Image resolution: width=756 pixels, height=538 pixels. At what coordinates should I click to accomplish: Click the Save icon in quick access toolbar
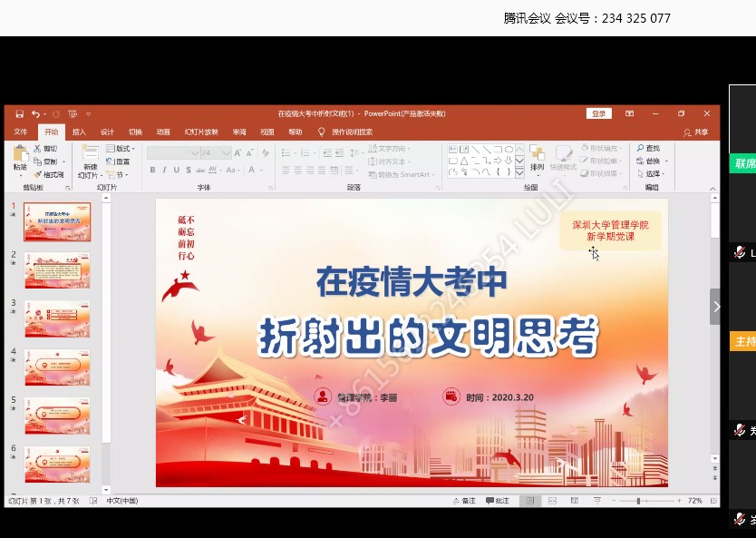click(x=19, y=113)
